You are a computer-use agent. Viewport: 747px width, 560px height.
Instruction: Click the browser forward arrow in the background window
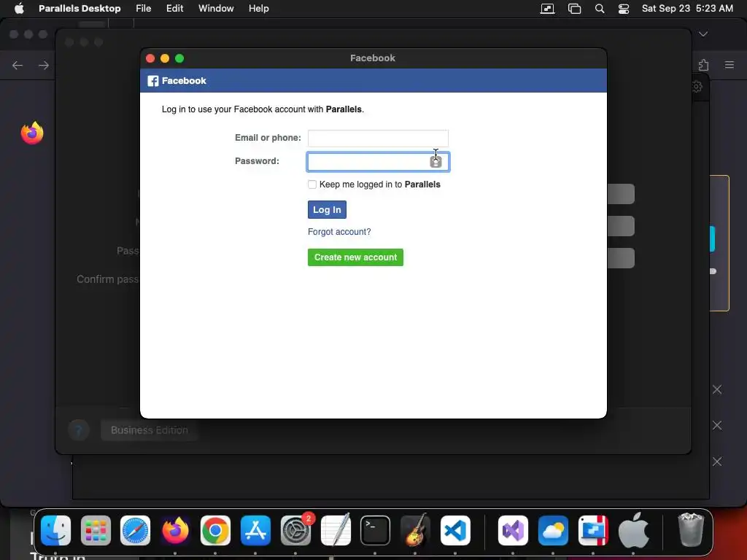43,65
